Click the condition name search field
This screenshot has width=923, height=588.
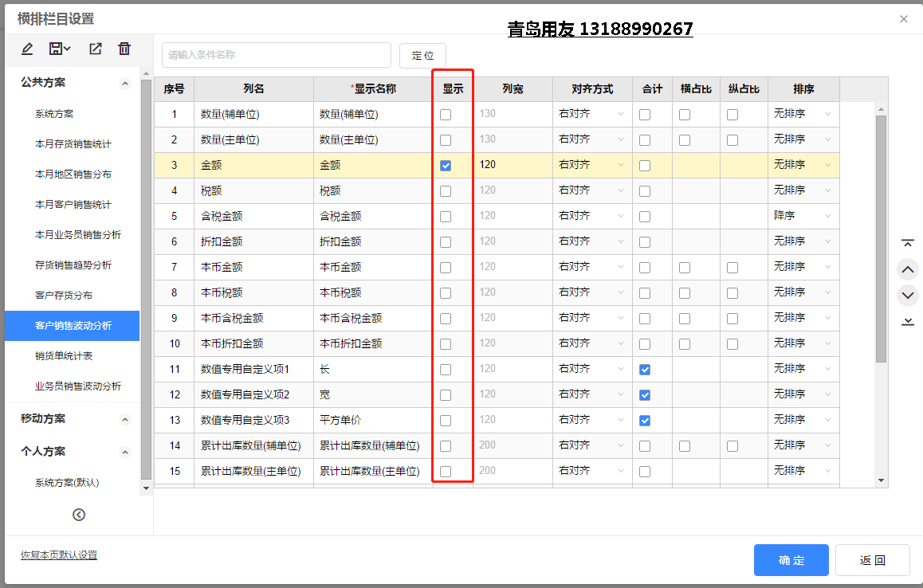(x=276, y=55)
